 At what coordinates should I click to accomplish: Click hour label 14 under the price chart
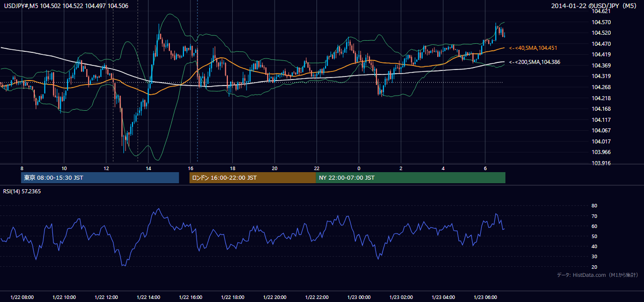148,168
